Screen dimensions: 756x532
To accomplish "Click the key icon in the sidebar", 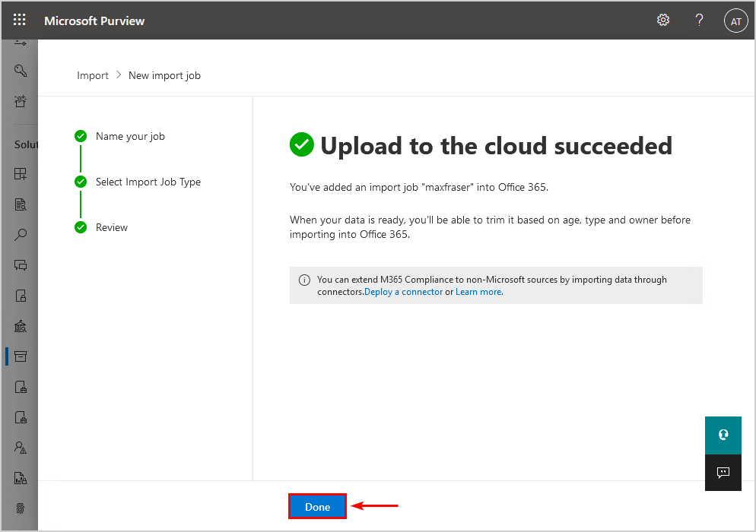I will (21, 71).
